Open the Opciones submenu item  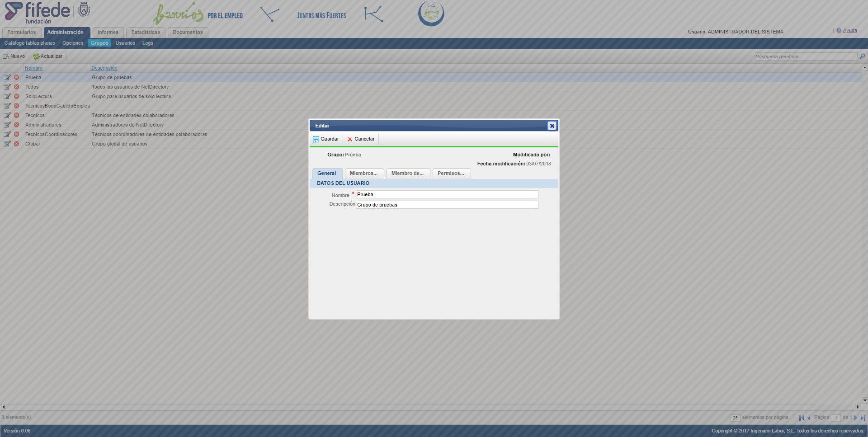click(x=73, y=43)
